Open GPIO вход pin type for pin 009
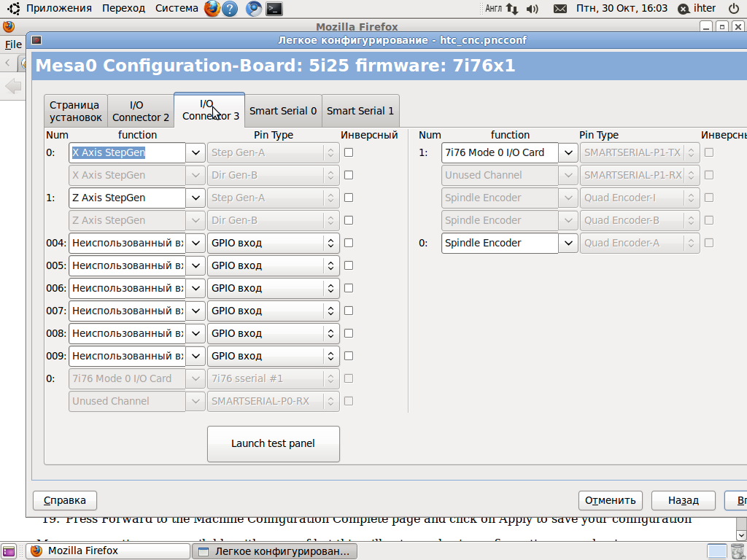 [x=274, y=356]
